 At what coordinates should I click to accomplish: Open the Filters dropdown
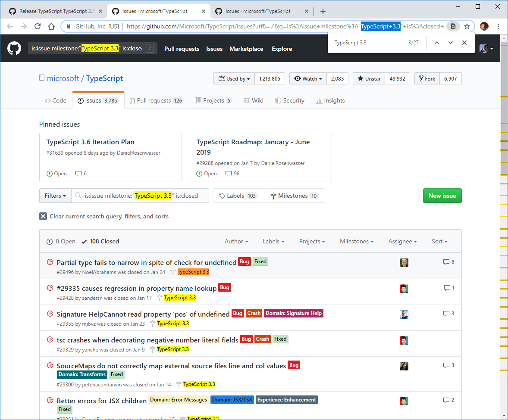[x=55, y=195]
